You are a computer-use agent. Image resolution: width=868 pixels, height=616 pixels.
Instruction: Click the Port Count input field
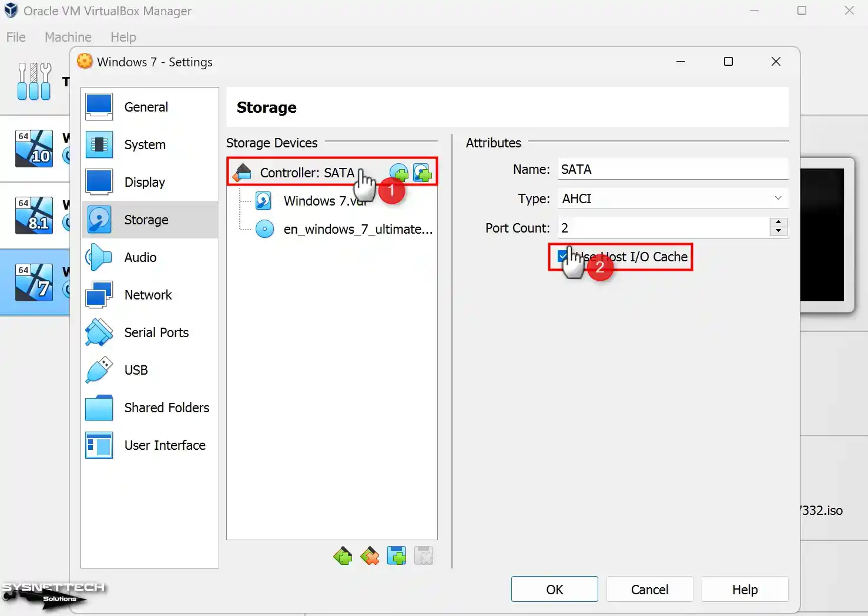pyautogui.click(x=663, y=228)
